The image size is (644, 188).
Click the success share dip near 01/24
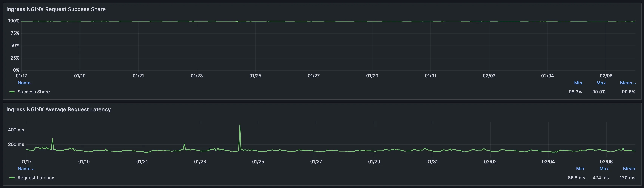[237, 22]
